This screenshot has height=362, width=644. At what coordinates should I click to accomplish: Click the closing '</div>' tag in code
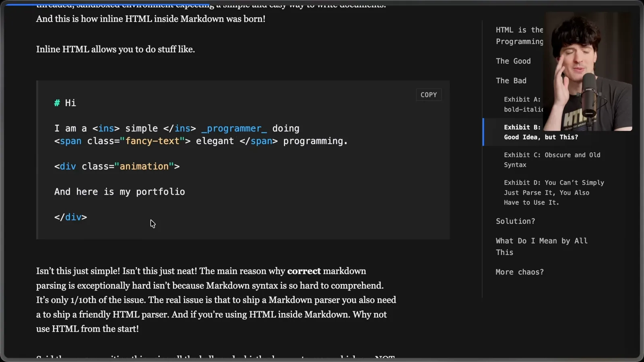[x=71, y=217]
